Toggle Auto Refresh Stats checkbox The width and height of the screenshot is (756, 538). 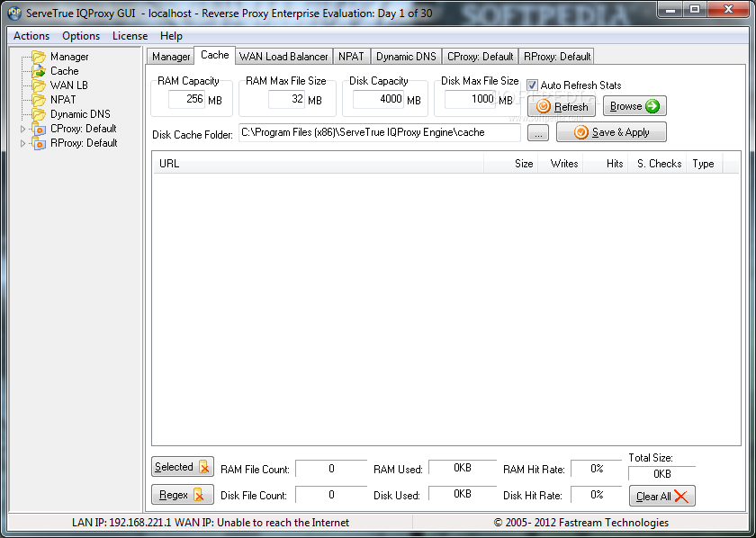pyautogui.click(x=532, y=85)
